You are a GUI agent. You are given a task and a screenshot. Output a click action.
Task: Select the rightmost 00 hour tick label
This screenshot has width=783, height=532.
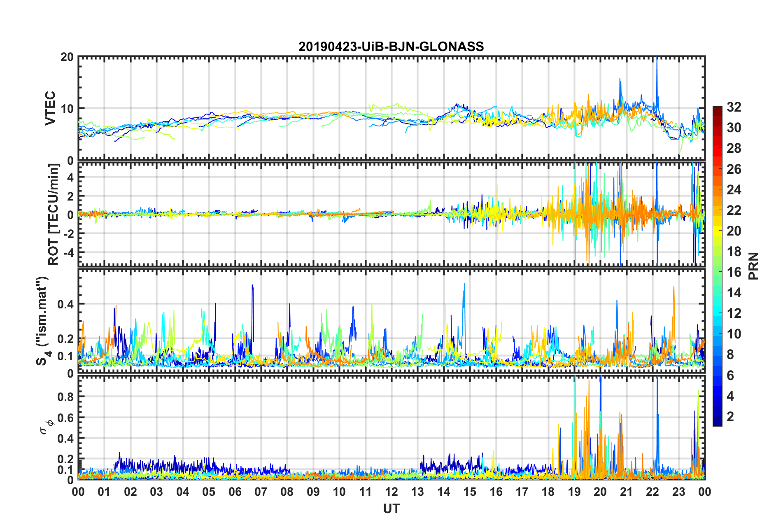click(705, 492)
